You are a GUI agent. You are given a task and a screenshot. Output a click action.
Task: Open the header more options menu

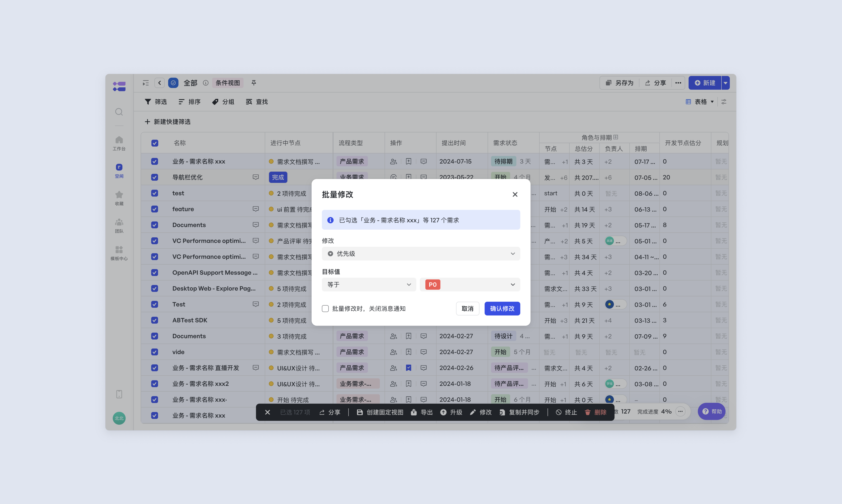(x=678, y=83)
